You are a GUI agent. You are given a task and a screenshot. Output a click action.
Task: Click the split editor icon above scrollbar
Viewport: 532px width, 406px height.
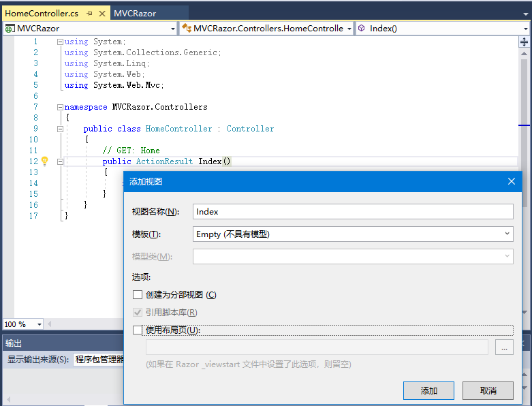click(x=524, y=42)
